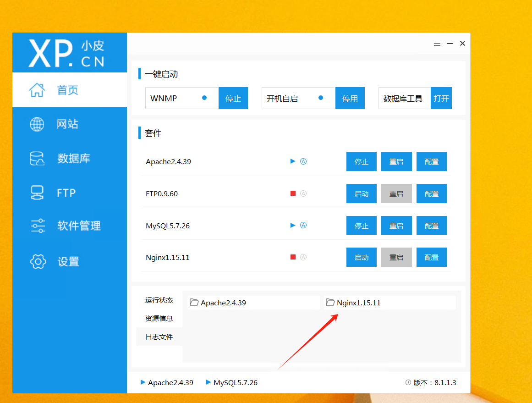Click FTP0.9.60 red stopped icon
Screen dimensions: 532x403
(x=293, y=193)
